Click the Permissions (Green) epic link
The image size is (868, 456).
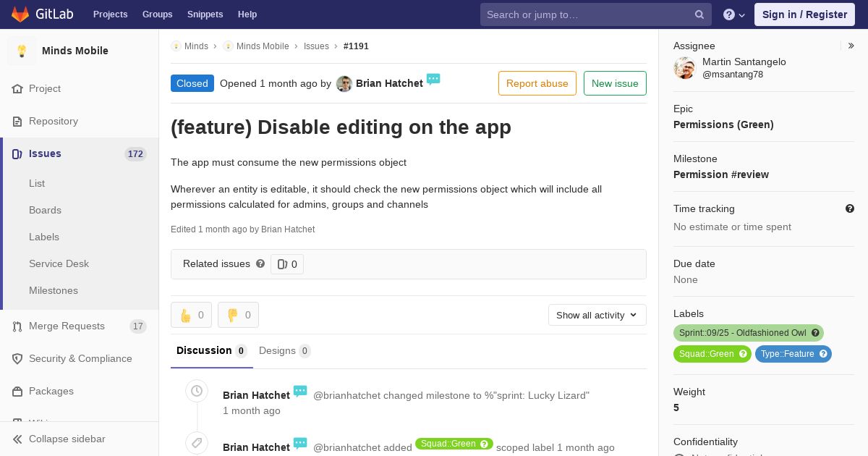[723, 124]
